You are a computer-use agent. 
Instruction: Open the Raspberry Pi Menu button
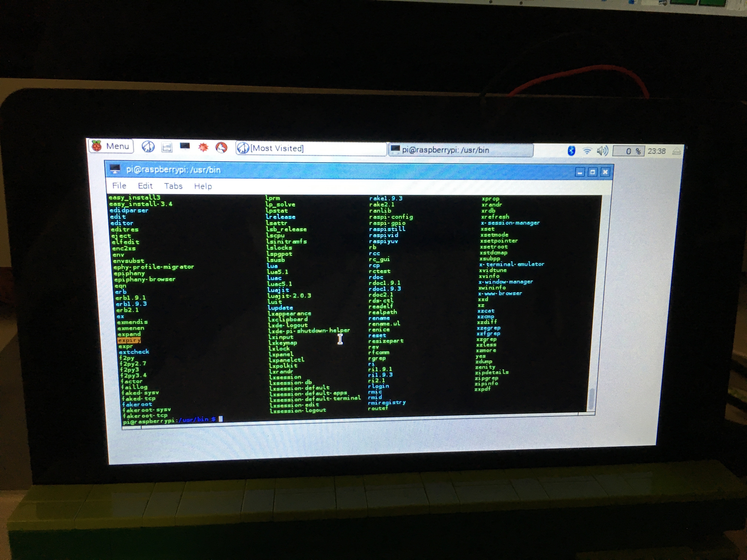111,146
